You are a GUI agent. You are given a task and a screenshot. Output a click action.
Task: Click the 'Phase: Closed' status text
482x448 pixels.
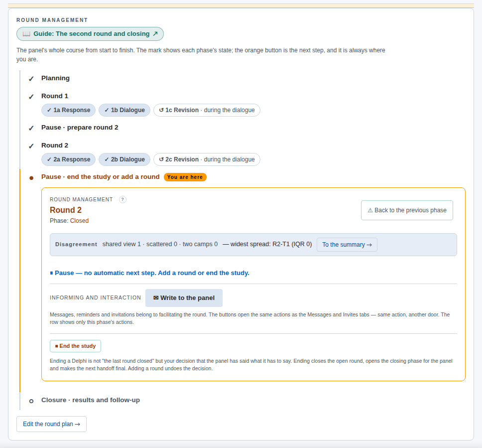pyautogui.click(x=69, y=221)
